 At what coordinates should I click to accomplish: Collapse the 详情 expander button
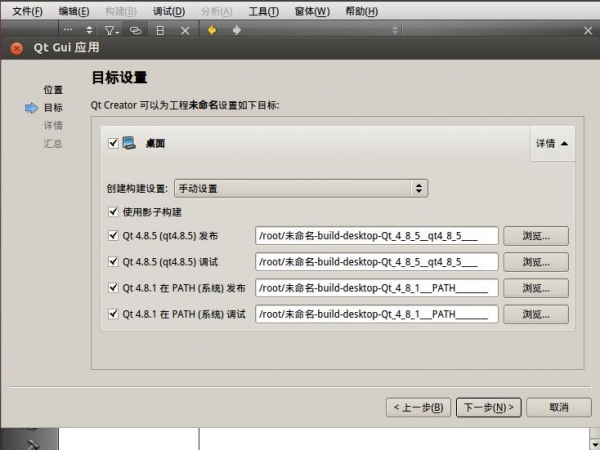pos(552,144)
